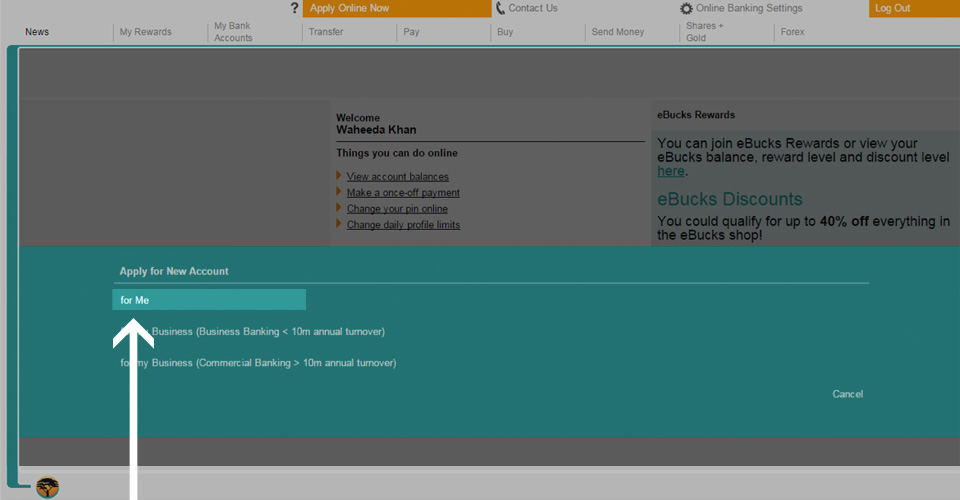Image resolution: width=960 pixels, height=500 pixels.
Task: Click the 'Apply for New Account' title
Action: tap(174, 271)
